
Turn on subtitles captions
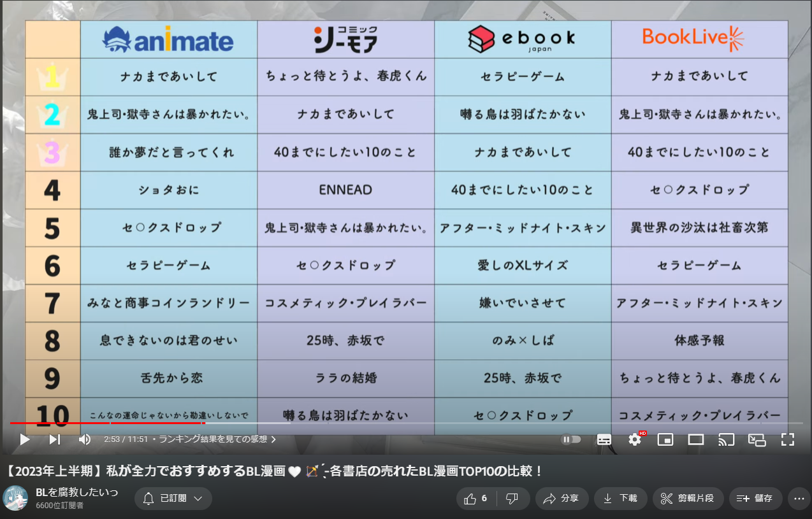point(604,439)
